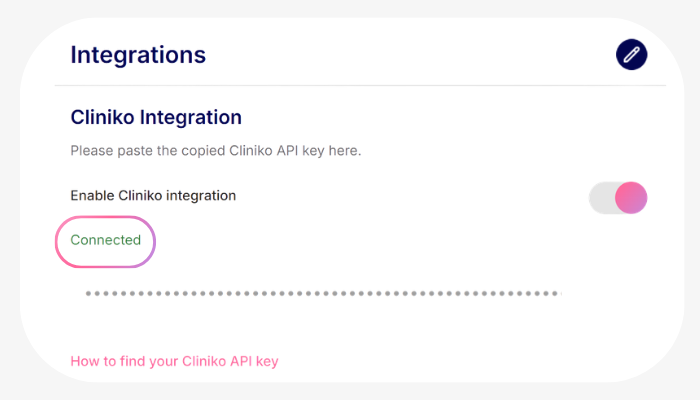The height and width of the screenshot is (400, 700).
Task: Select the Cliniko Integration heading
Action: (x=156, y=117)
